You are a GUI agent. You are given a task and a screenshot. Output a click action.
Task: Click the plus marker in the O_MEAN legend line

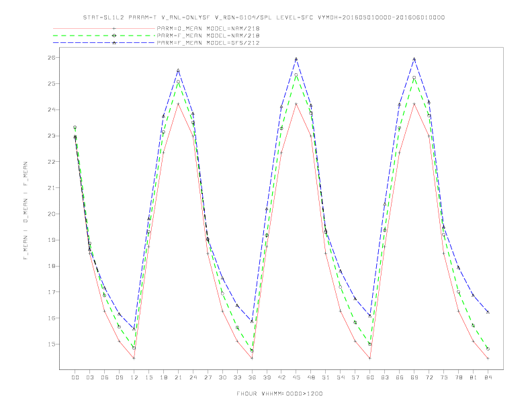114,28
